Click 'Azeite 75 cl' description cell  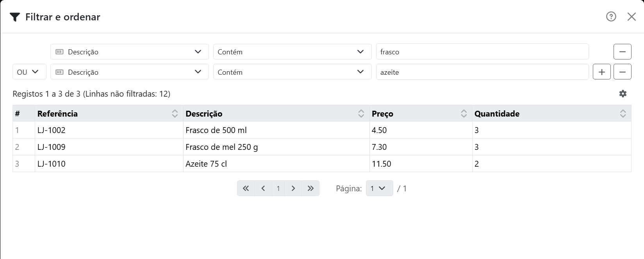coord(277,164)
